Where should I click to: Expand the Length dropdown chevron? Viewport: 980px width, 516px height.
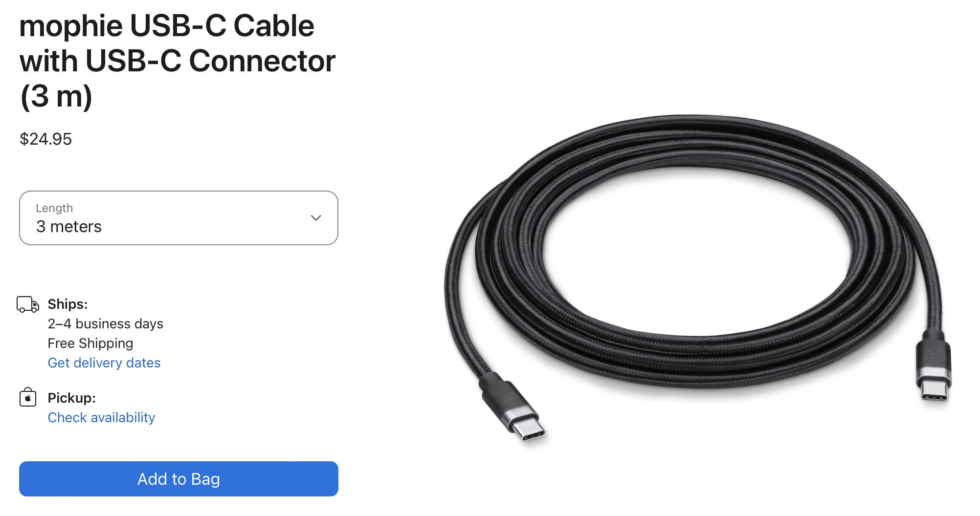tap(316, 218)
